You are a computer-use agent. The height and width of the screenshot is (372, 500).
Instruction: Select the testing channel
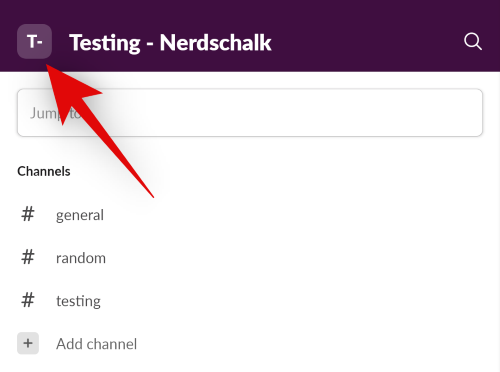[78, 301]
